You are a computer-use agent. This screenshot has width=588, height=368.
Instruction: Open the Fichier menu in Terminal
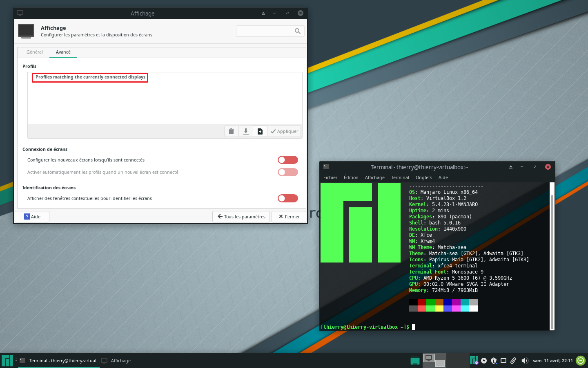330,177
